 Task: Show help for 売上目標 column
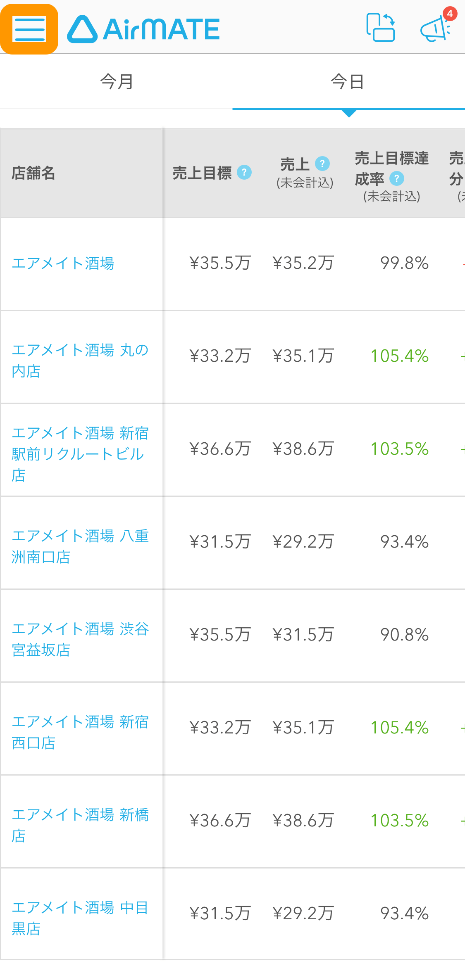[x=244, y=172]
